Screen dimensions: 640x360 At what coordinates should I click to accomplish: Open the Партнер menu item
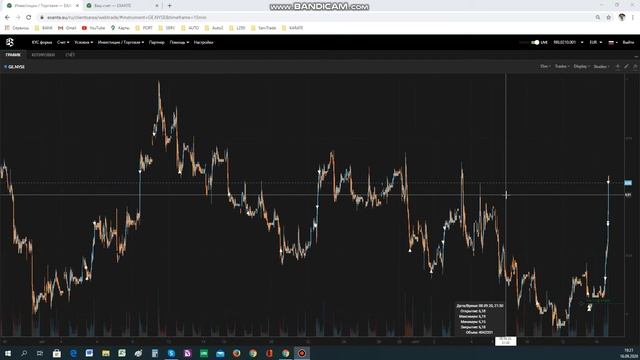click(x=157, y=42)
